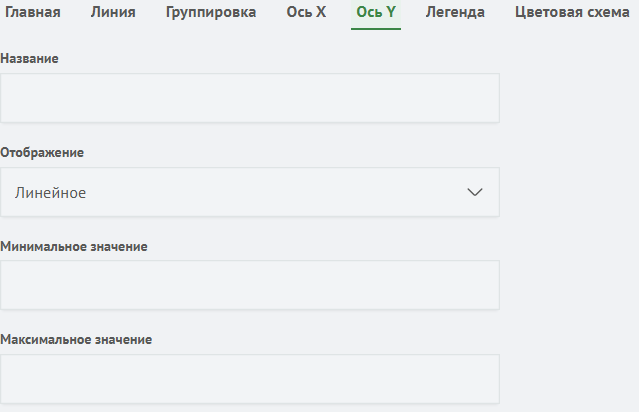Image resolution: width=639 pixels, height=412 pixels.
Task: Switch to the Главная tab
Action: tap(33, 12)
